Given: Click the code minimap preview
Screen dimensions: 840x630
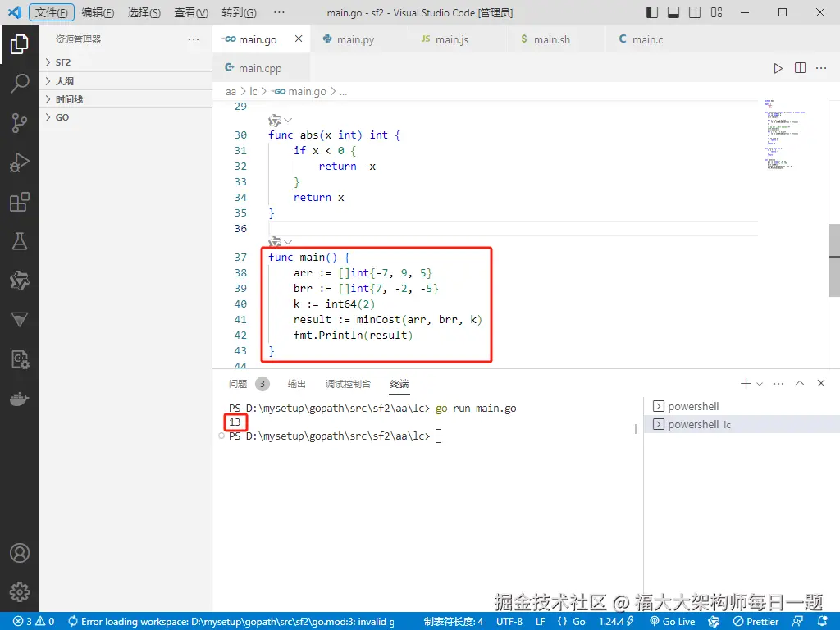Looking at the screenshot, I should (x=785, y=135).
